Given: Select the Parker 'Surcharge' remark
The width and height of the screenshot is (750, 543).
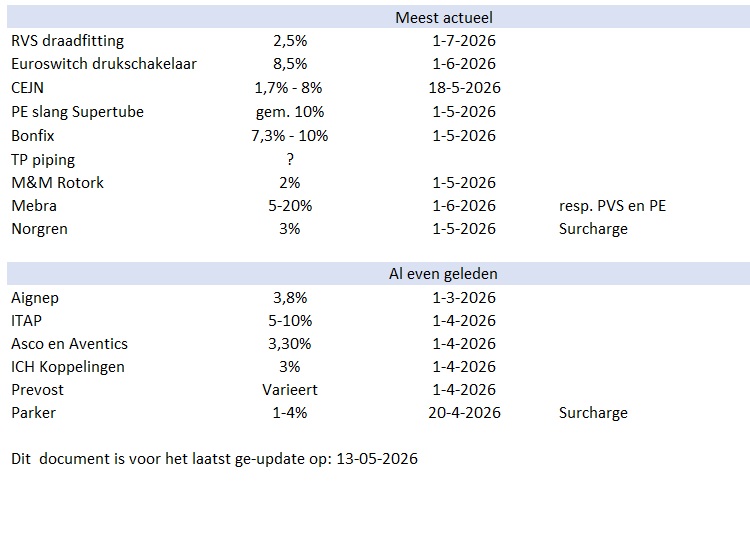Looking at the screenshot, I should pos(593,412).
